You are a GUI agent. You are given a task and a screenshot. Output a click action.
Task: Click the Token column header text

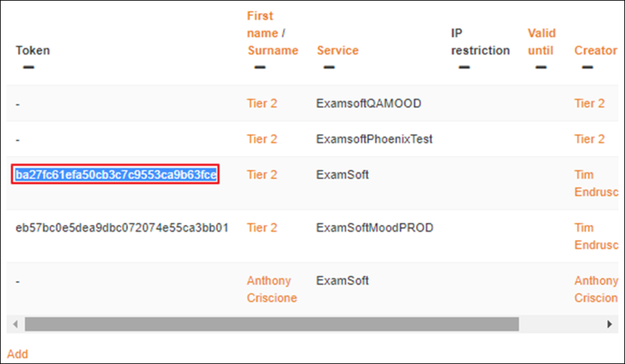tap(33, 51)
